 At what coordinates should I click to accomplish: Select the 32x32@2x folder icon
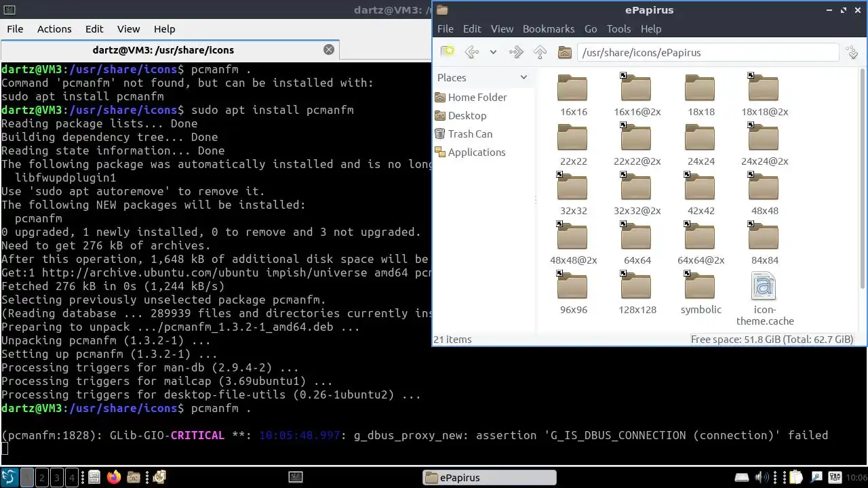click(636, 188)
